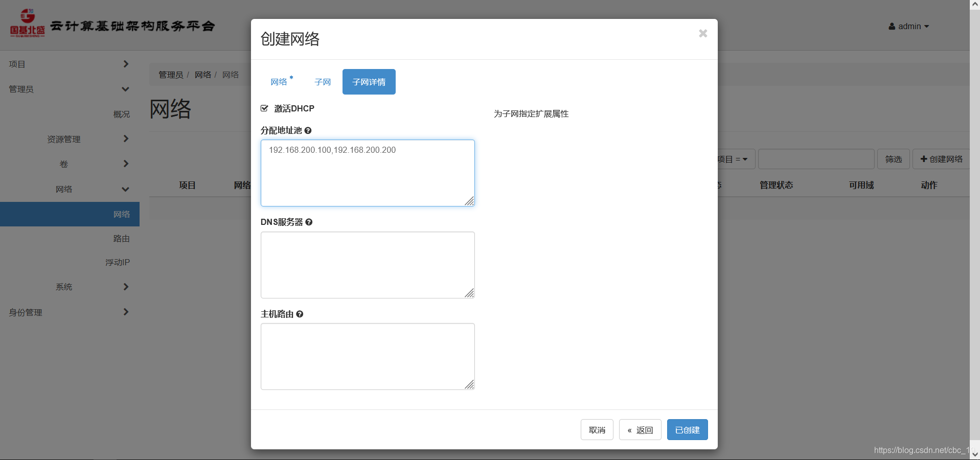Collapse the 管理员 sidebar section

point(21,89)
